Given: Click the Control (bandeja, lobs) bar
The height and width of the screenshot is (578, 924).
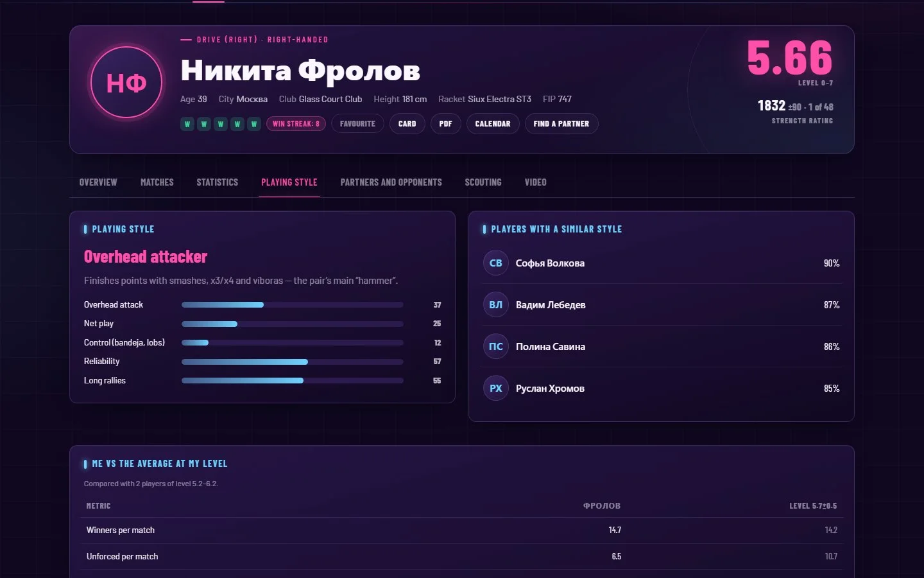Looking at the screenshot, I should click(x=293, y=343).
